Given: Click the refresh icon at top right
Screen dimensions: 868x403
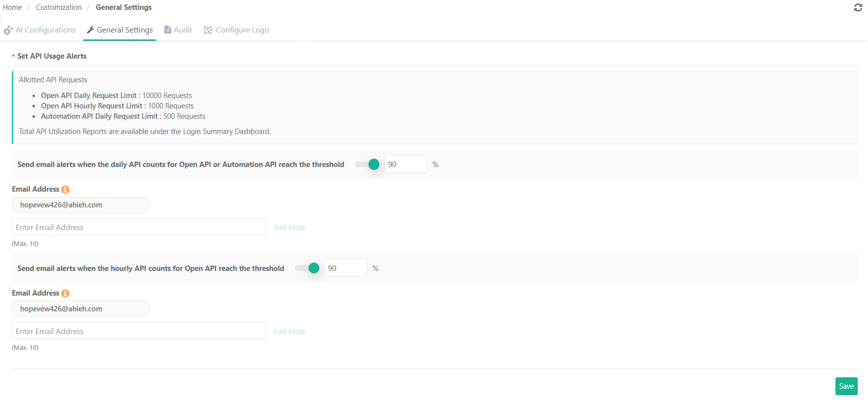Looking at the screenshot, I should 858,8.
